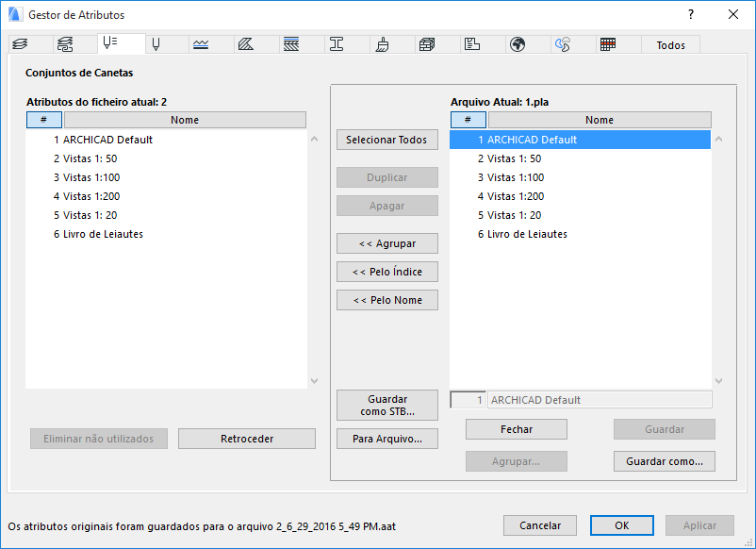Click the << Agrupar button
The width and height of the screenshot is (756, 549).
(387, 243)
